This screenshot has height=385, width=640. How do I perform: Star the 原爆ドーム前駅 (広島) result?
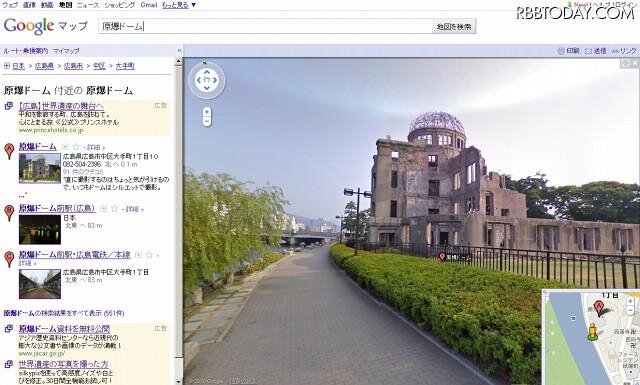click(114, 209)
